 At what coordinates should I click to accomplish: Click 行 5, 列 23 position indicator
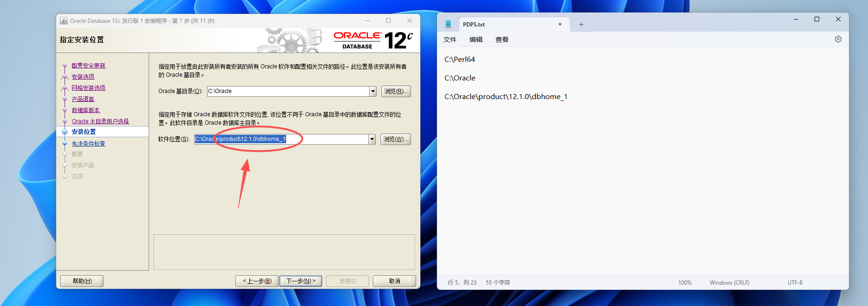pos(462,283)
